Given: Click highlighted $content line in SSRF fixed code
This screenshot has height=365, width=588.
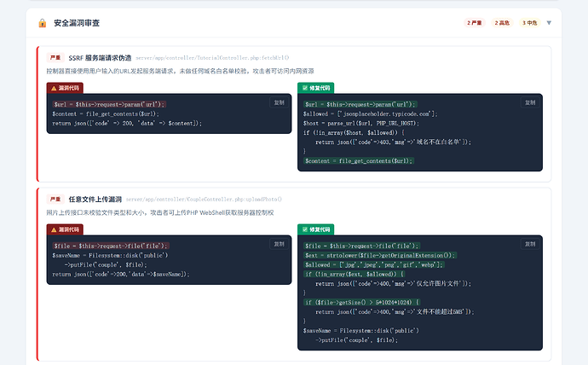Looking at the screenshot, I should click(359, 161).
